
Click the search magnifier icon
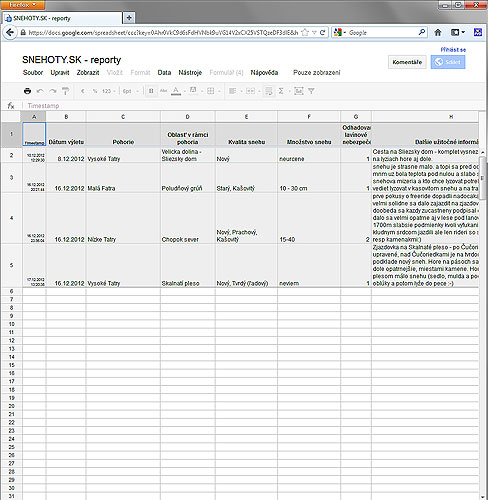coord(422,32)
